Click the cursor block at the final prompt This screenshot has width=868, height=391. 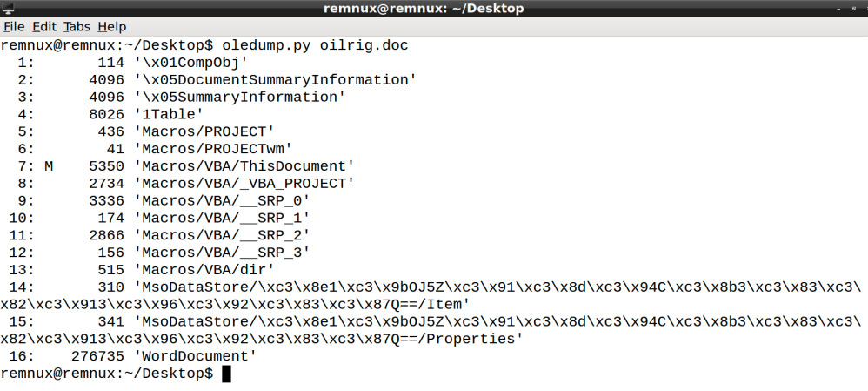227,374
